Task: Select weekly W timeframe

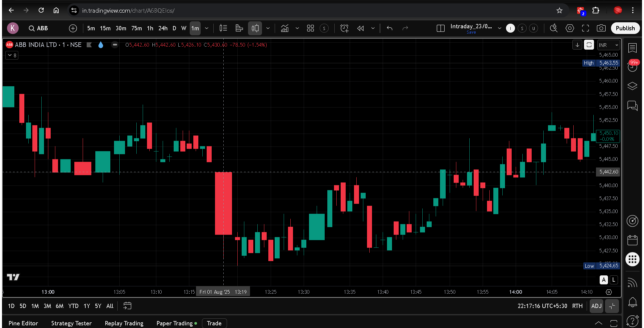Action: [x=184, y=28]
